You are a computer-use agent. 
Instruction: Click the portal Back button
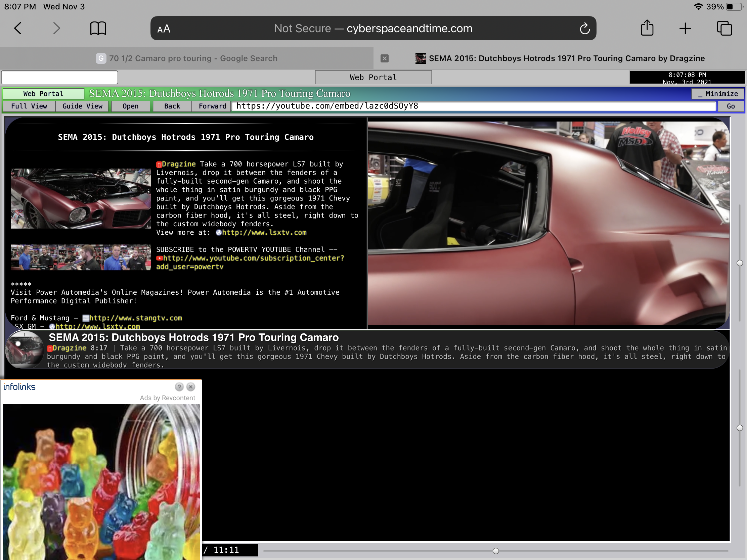pyautogui.click(x=172, y=106)
